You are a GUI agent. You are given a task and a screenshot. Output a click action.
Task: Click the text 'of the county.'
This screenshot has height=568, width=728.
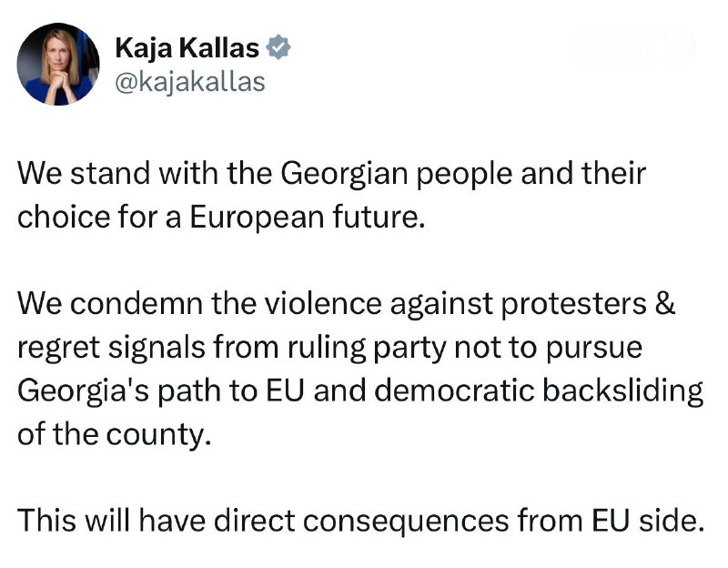coord(115,435)
